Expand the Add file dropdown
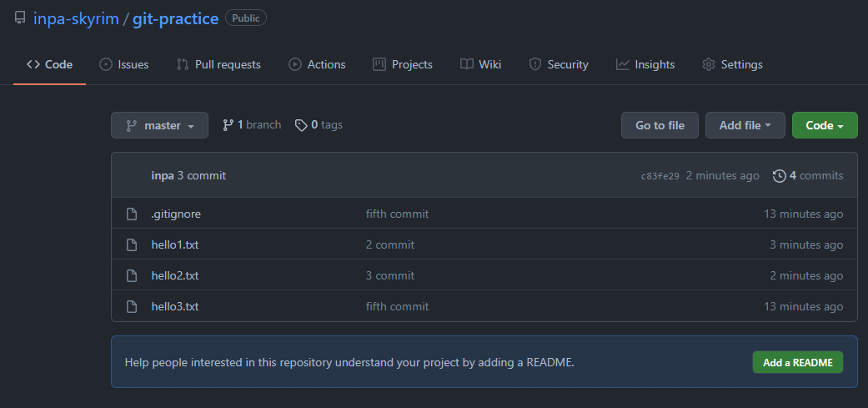This screenshot has width=868, height=408. click(x=745, y=125)
